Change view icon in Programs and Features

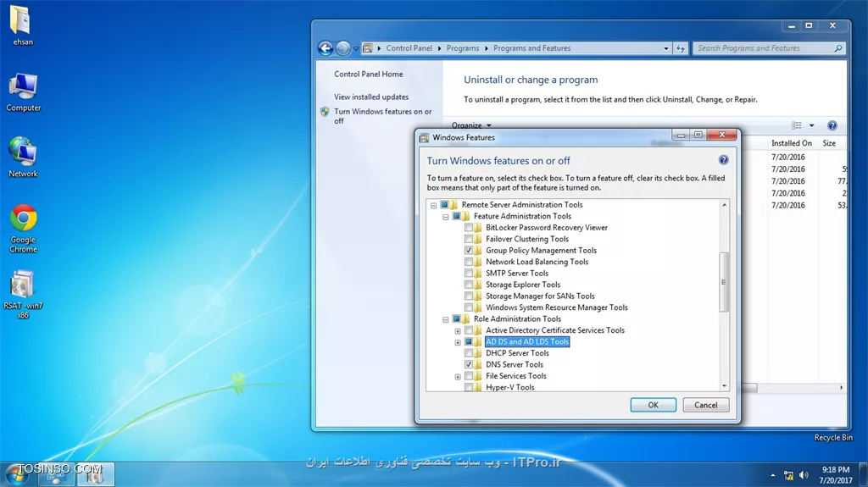coord(797,125)
